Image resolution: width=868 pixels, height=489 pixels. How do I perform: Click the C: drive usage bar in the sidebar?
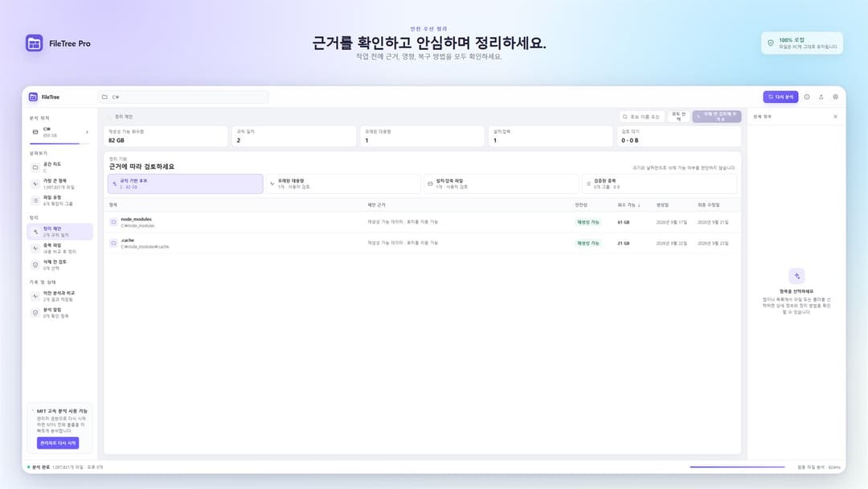pos(59,143)
